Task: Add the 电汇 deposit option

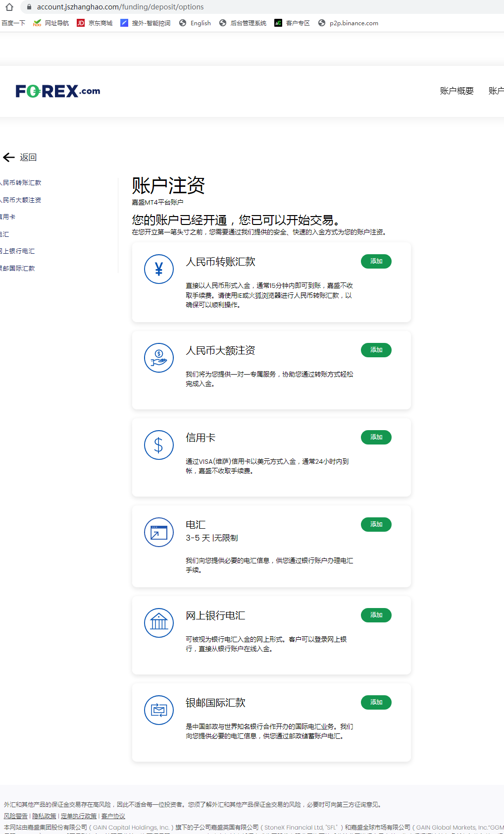Action: [x=376, y=524]
